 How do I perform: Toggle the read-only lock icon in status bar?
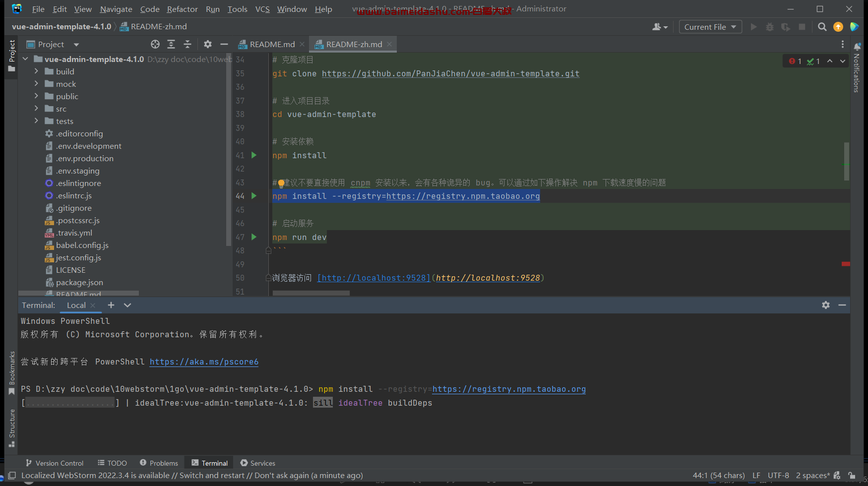point(852,475)
